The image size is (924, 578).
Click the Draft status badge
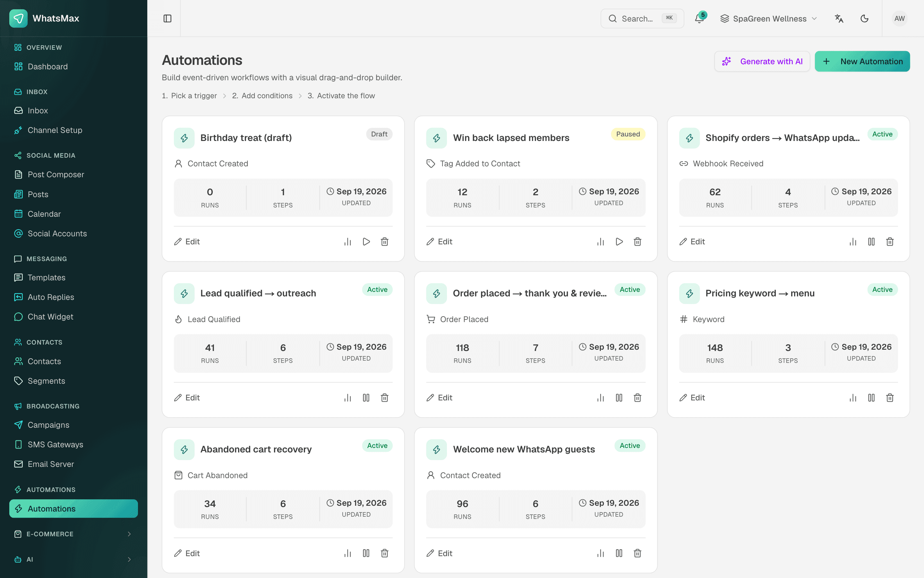pyautogui.click(x=379, y=134)
